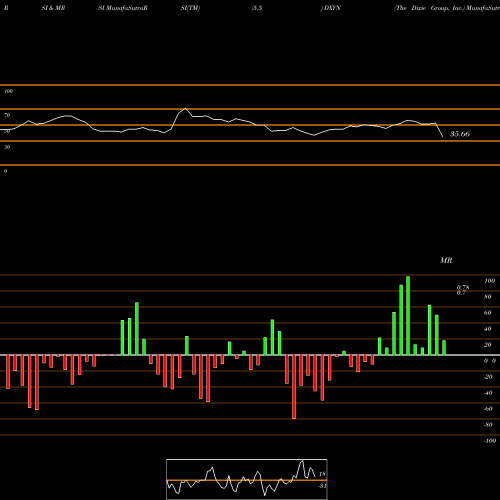The image size is (500, 500).
Task: Click the 0.78 value near MR bars
Action: (463, 287)
